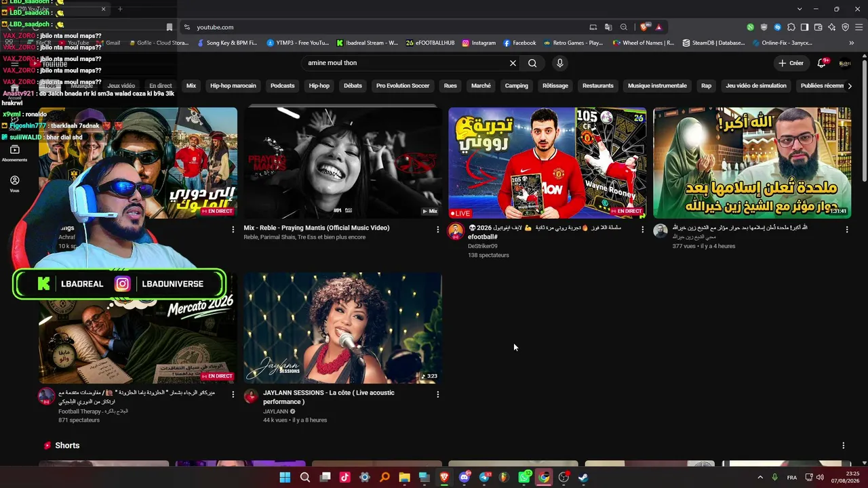Open the Abonnements sidebar icon
868x488 pixels.
[x=14, y=154]
